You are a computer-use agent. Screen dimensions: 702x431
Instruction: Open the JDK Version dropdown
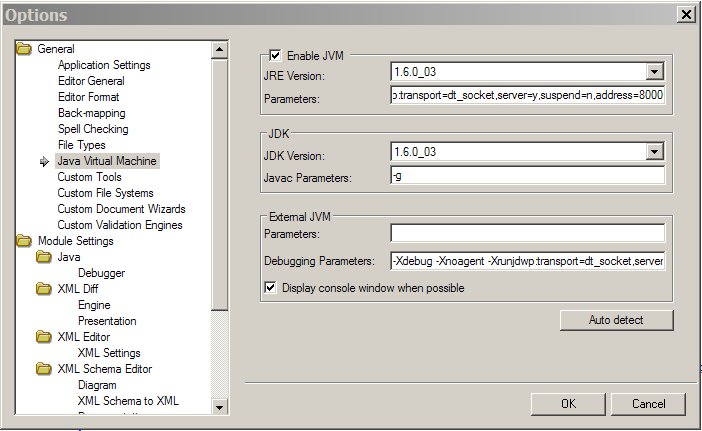click(x=654, y=152)
